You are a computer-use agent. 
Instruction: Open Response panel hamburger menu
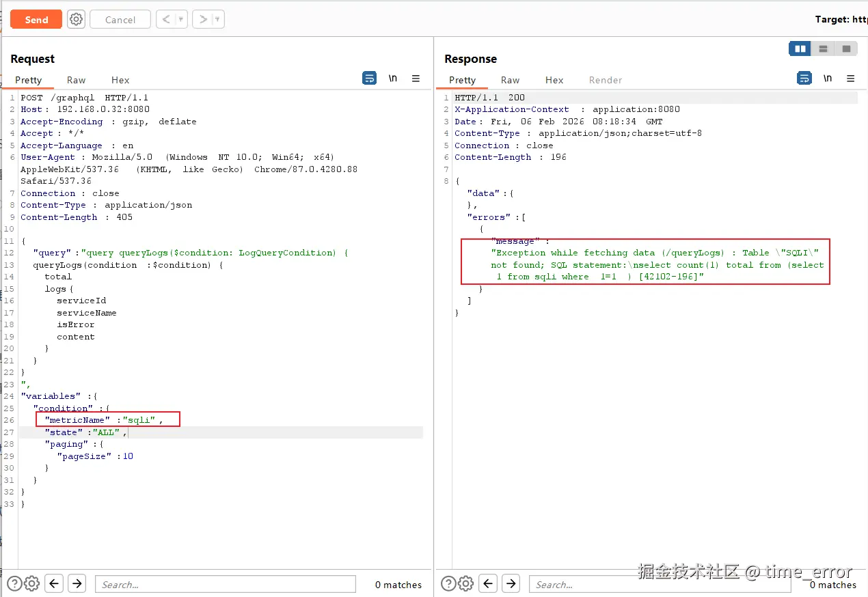point(850,79)
